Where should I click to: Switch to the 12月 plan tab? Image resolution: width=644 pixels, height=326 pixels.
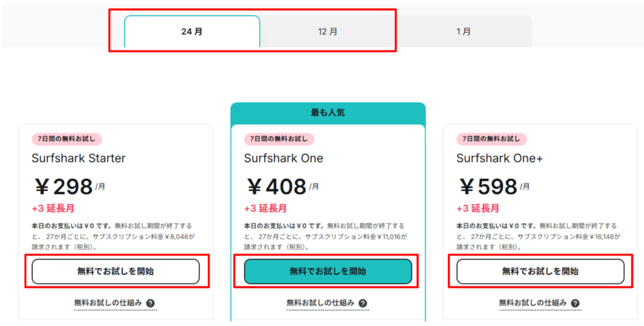(x=328, y=31)
